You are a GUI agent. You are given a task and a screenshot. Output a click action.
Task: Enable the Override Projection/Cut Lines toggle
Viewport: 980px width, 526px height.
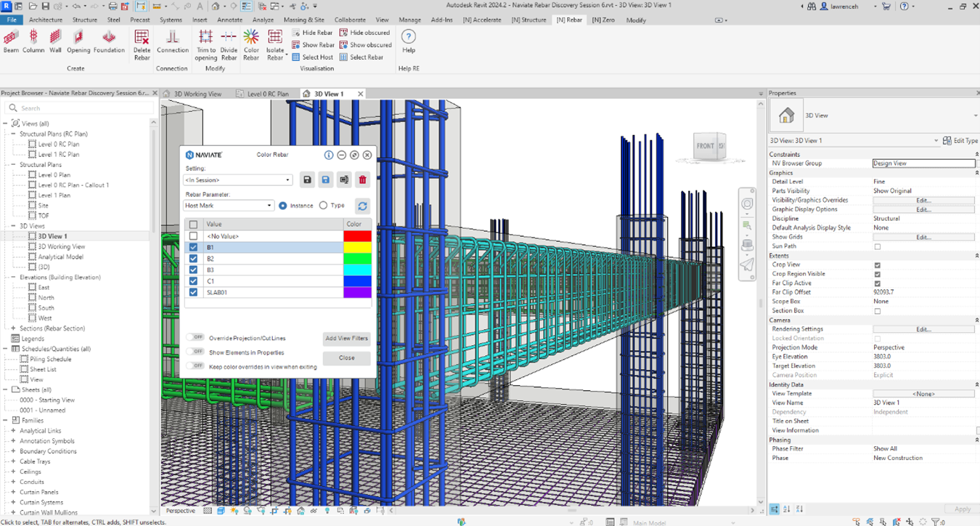click(x=195, y=337)
